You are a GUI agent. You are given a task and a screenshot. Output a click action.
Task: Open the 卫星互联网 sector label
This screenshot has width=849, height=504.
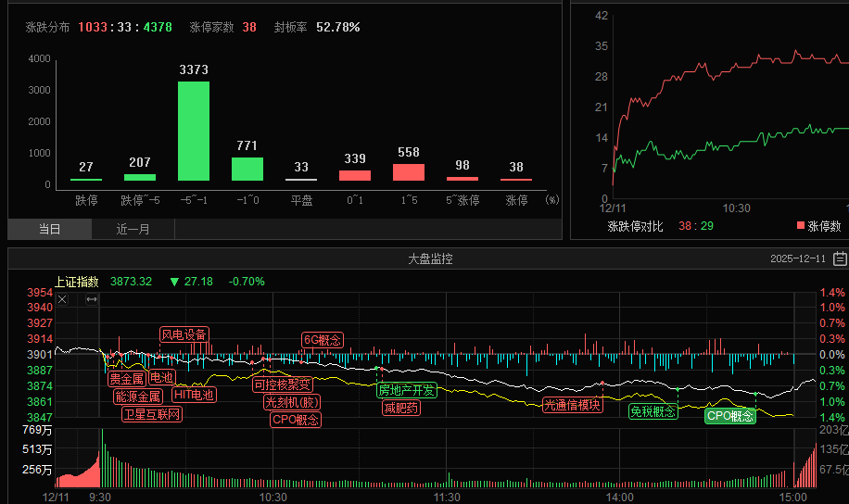152,414
